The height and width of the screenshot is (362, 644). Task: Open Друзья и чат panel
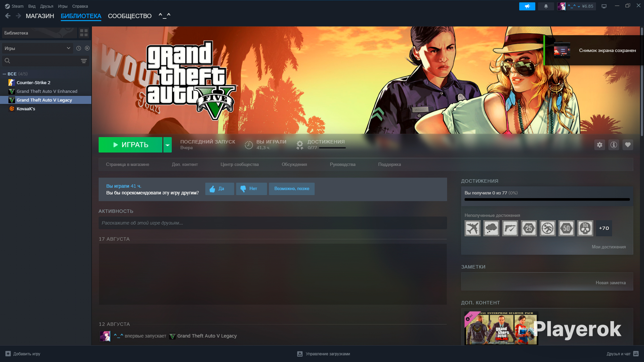click(623, 354)
